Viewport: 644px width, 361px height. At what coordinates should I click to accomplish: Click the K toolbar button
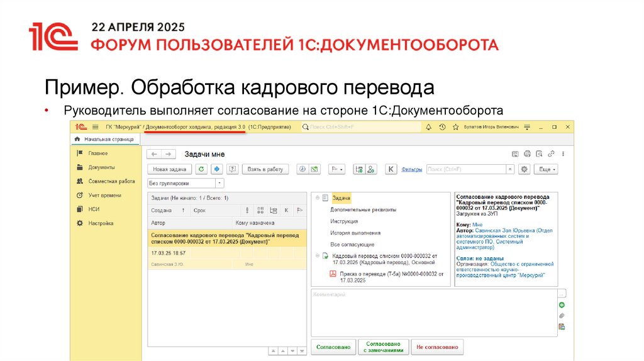[x=391, y=169]
